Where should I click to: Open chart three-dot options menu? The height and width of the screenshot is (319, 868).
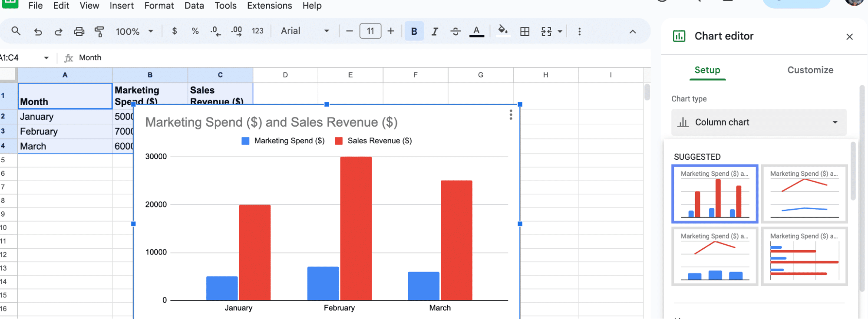coord(511,115)
